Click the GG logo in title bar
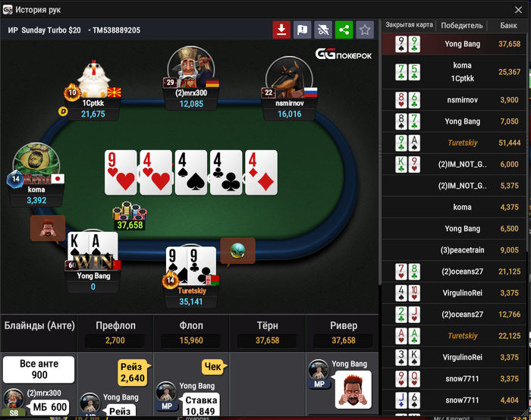The image size is (531, 420). click(x=7, y=9)
